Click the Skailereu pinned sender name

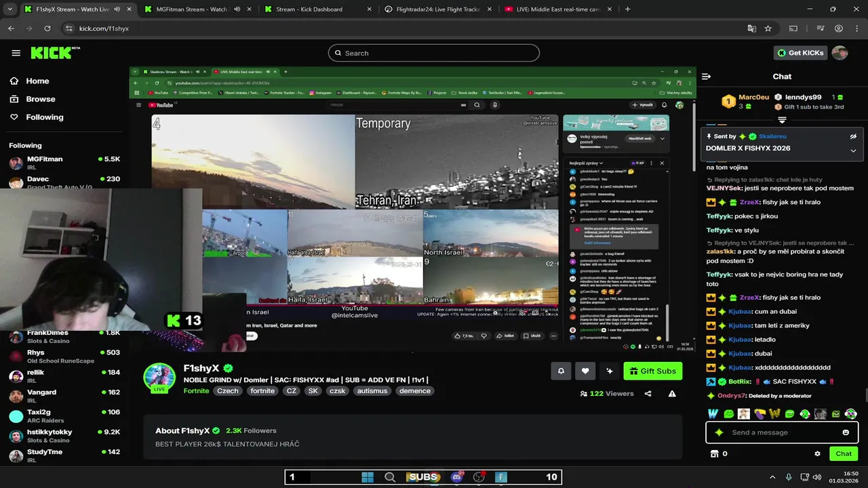772,136
